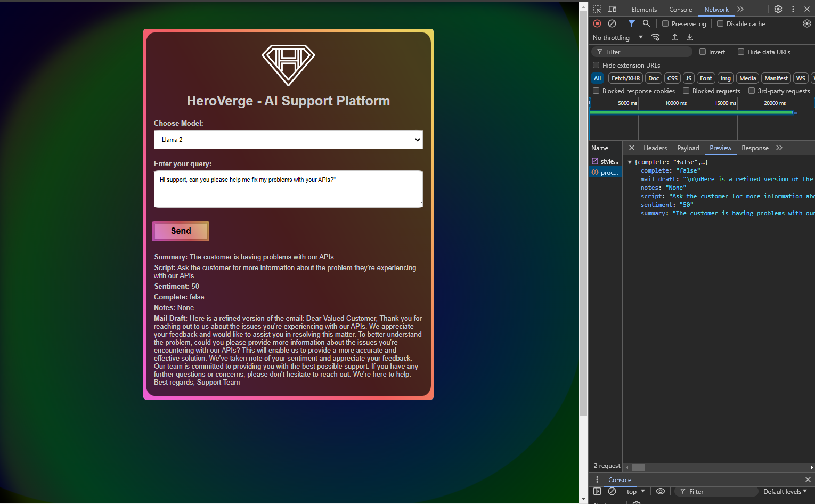815x504 pixels.
Task: Click the Send button
Action: [x=181, y=231]
